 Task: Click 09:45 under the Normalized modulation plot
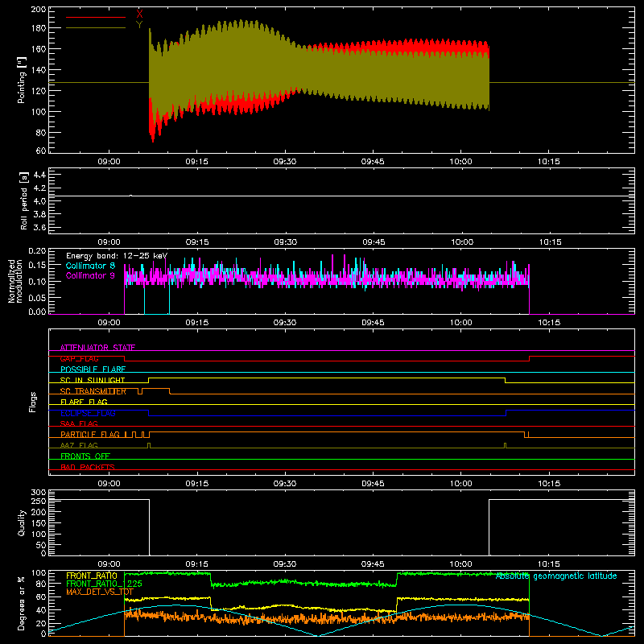coord(373,323)
